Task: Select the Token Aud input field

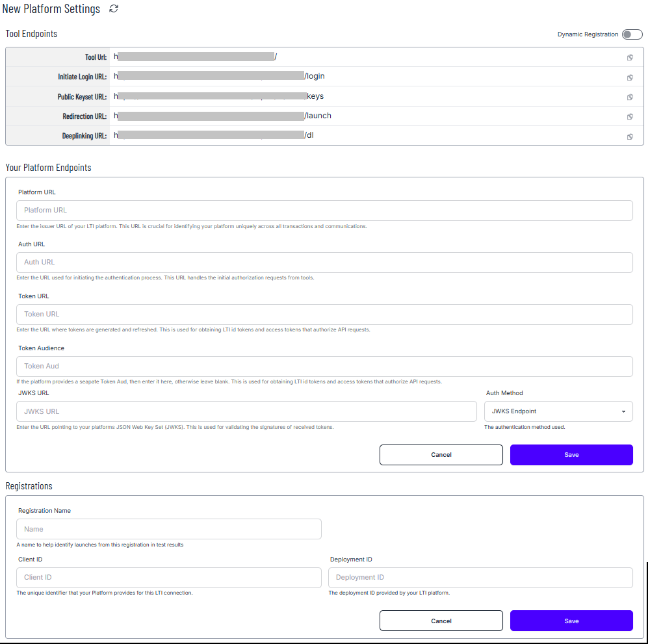Action: (x=323, y=366)
